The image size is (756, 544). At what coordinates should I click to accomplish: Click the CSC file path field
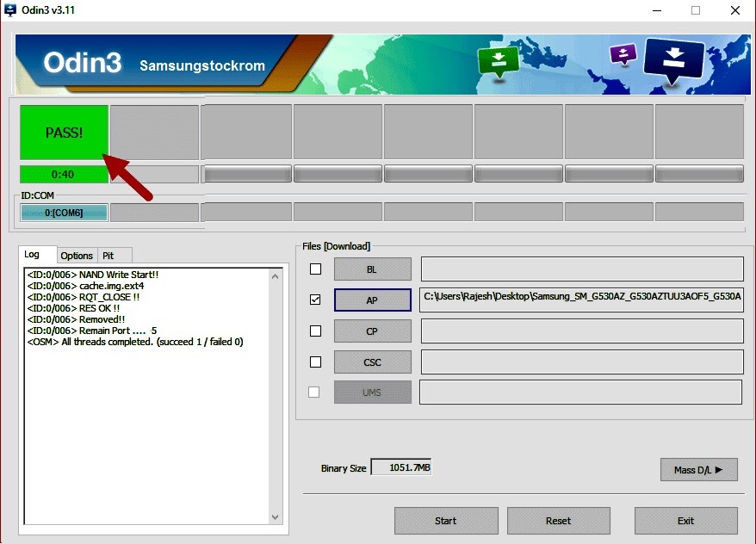pyautogui.click(x=582, y=362)
